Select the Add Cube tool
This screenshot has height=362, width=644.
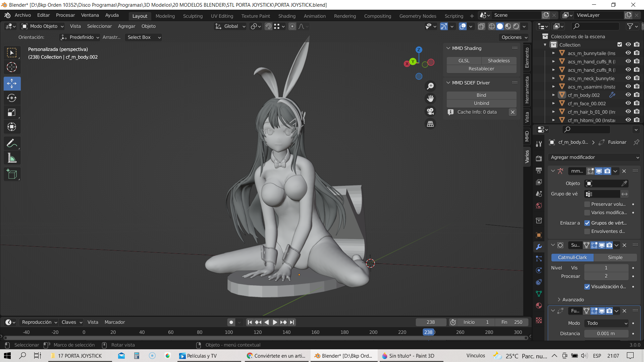click(12, 174)
